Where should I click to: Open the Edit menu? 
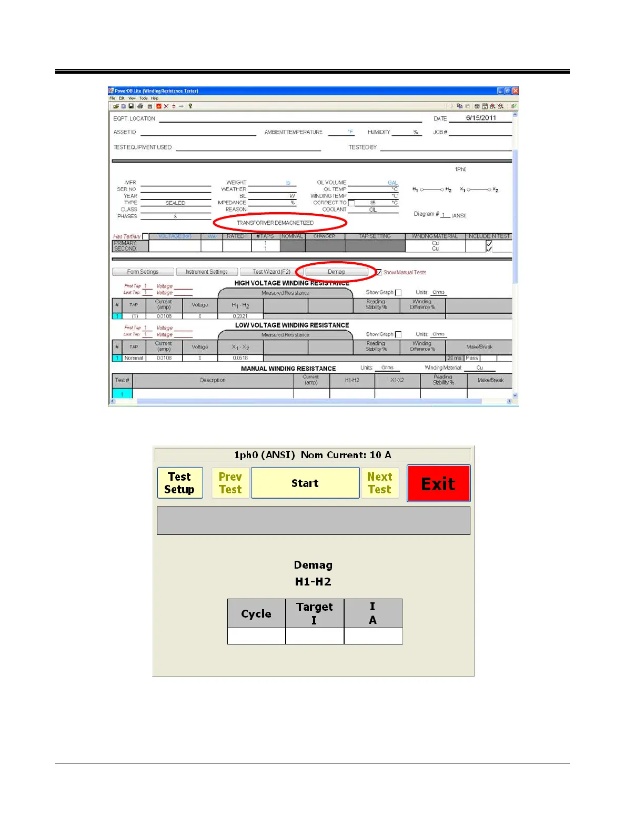click(x=122, y=98)
